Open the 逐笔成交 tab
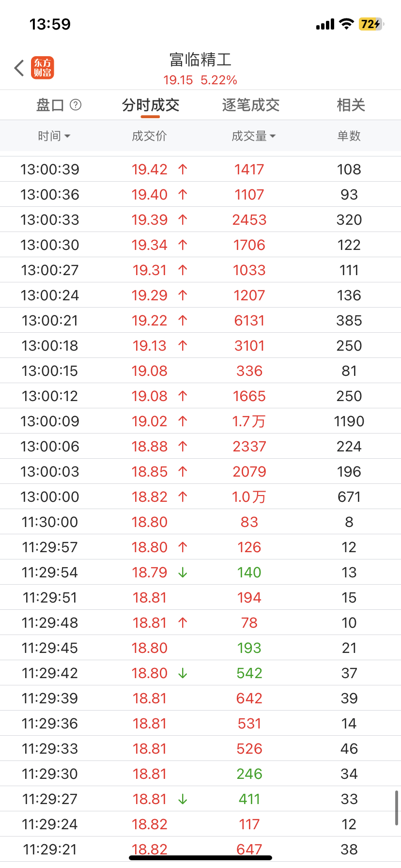This screenshot has height=868, width=401. (x=251, y=105)
